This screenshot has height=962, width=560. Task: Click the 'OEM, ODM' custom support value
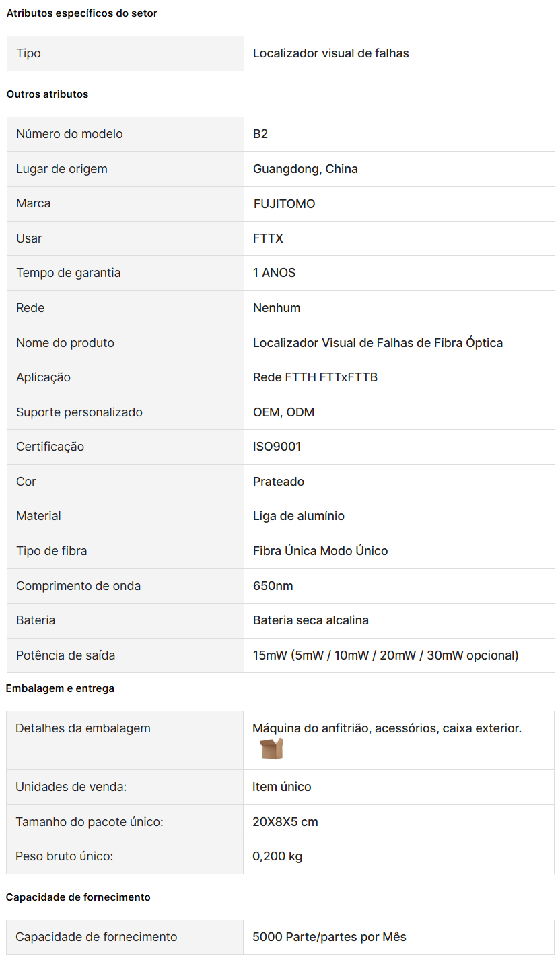[283, 412]
